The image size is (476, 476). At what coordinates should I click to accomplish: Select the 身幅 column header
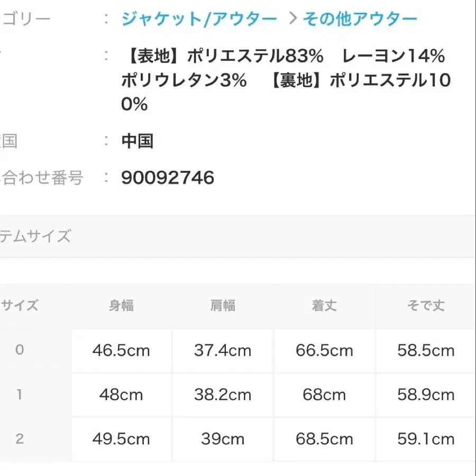point(121,306)
